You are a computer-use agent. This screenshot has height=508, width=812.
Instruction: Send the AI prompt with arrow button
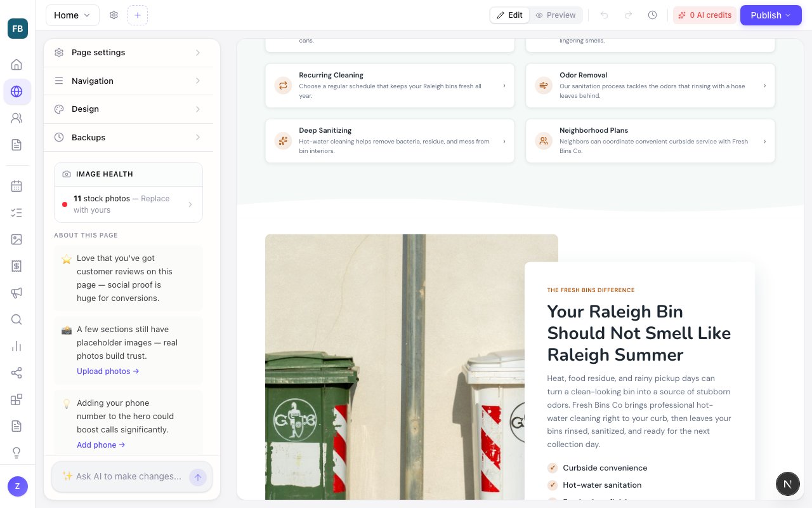click(x=198, y=477)
